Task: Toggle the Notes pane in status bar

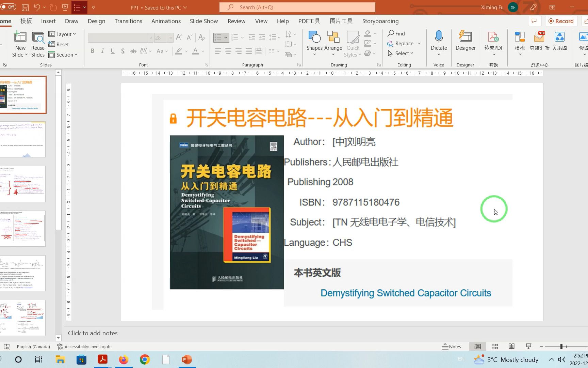Action: tap(452, 347)
